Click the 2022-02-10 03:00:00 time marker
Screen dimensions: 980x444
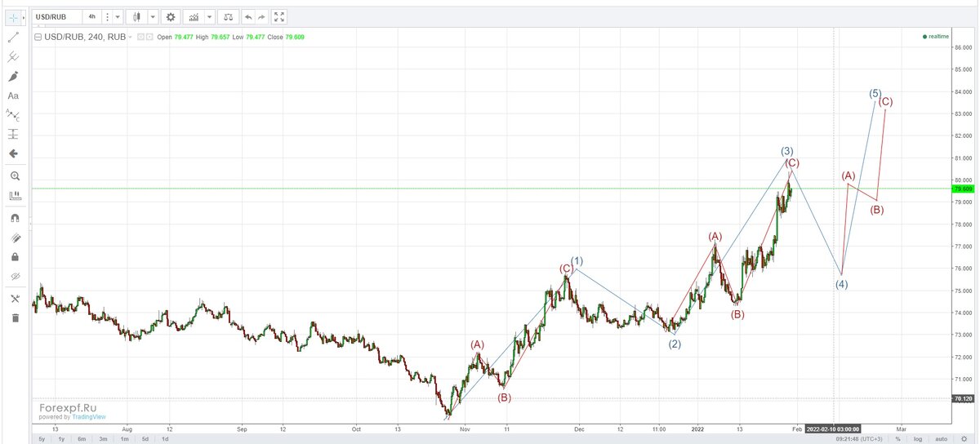coord(833,428)
